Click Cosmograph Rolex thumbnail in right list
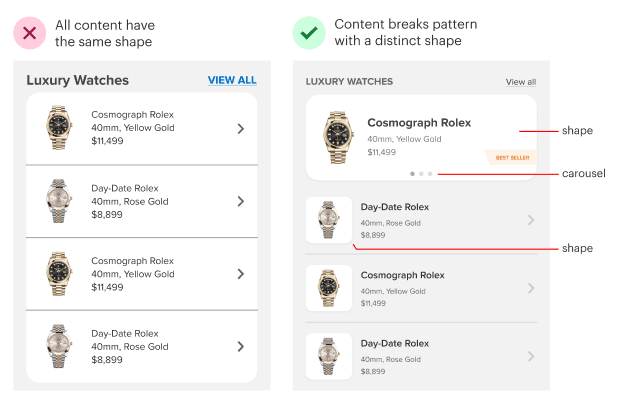The image size is (617, 408). click(329, 288)
